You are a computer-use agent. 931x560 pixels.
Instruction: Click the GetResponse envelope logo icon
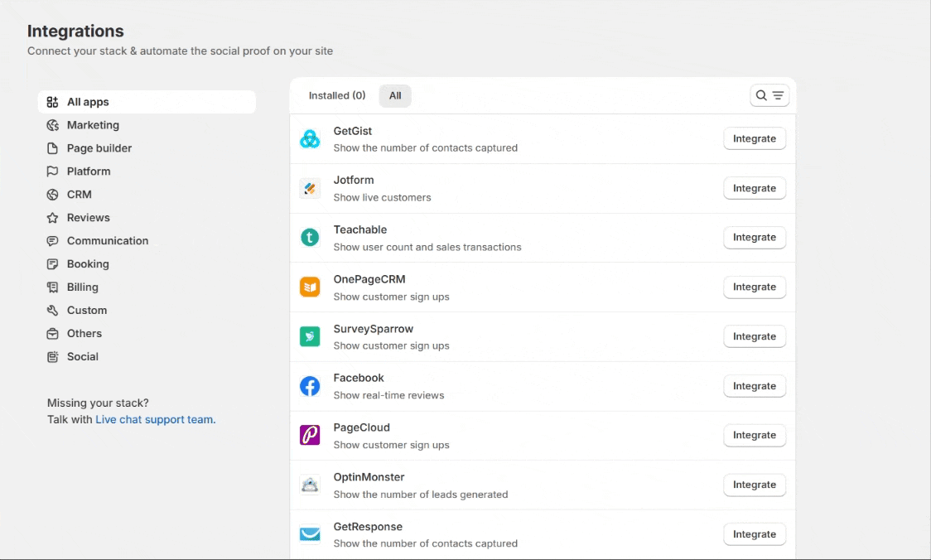309,534
